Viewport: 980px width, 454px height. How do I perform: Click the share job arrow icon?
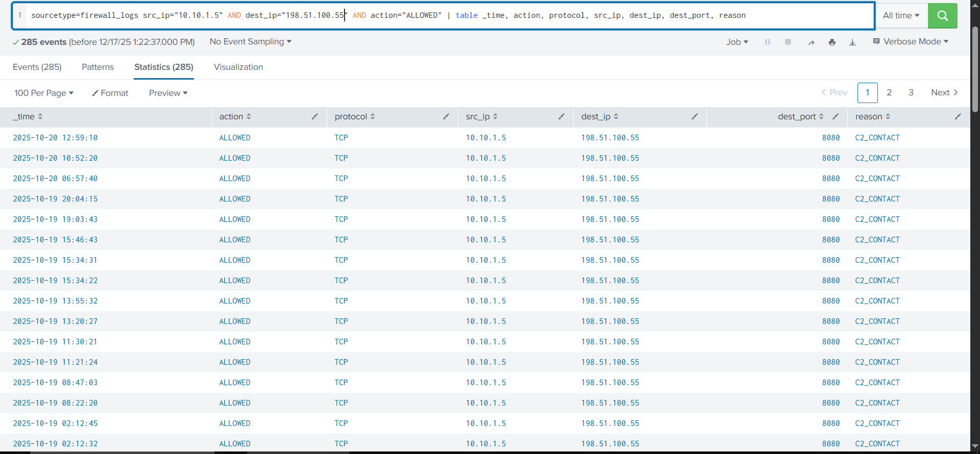point(811,42)
